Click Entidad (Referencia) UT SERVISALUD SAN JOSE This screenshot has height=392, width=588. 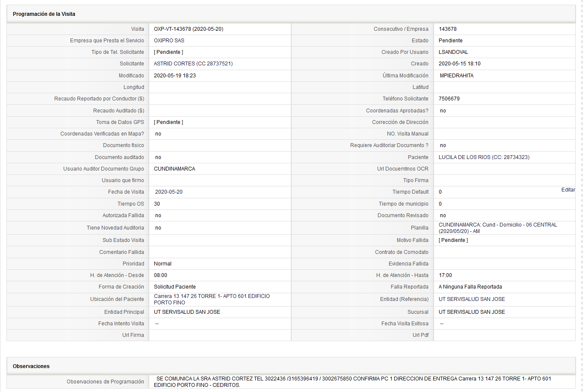point(472,299)
